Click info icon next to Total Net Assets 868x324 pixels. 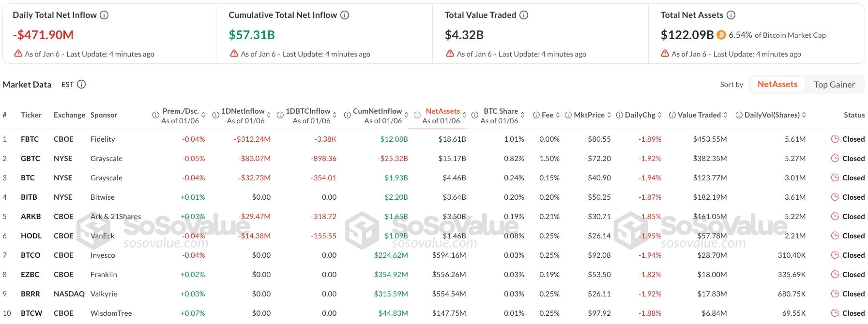click(731, 15)
